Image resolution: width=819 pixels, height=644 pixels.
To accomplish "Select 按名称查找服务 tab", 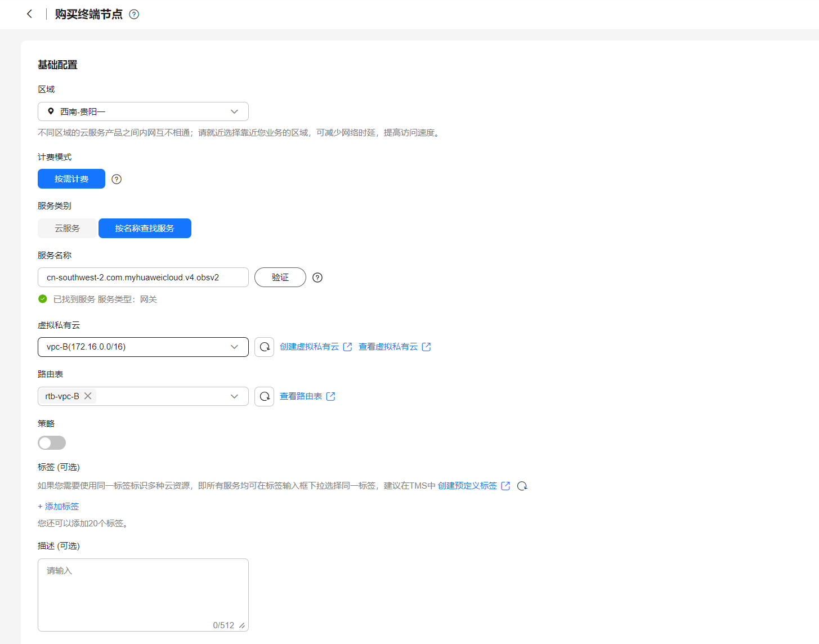I will [145, 228].
